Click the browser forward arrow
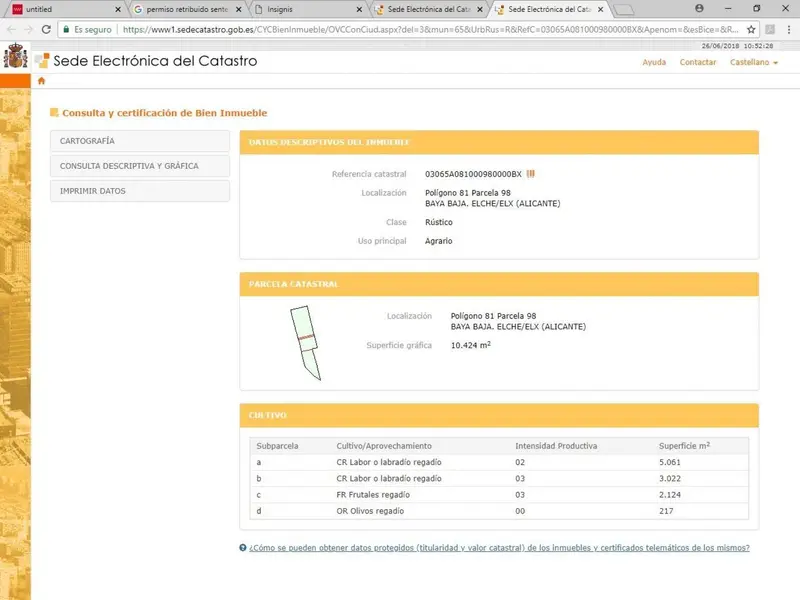This screenshot has width=800, height=600. pyautogui.click(x=28, y=30)
